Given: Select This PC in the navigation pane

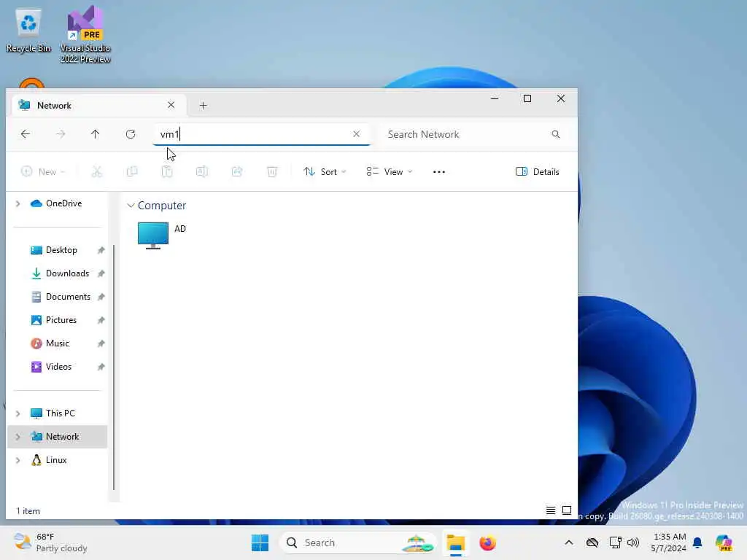Looking at the screenshot, I should click(60, 413).
